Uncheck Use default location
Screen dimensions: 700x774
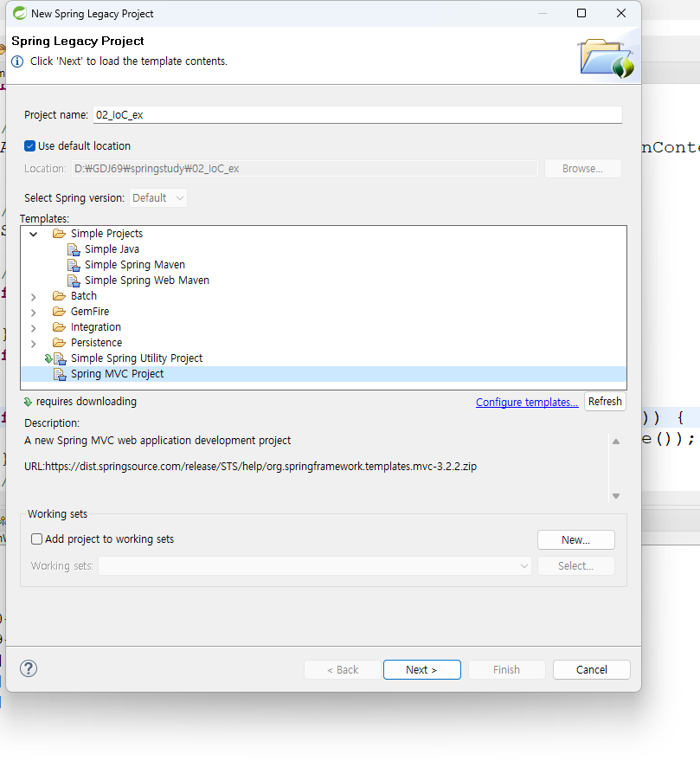(29, 146)
